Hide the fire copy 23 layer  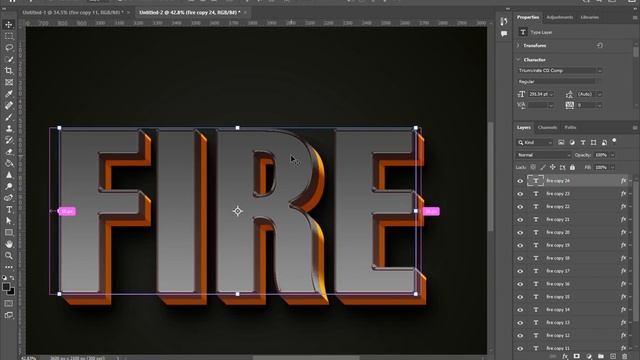pyautogui.click(x=520, y=194)
